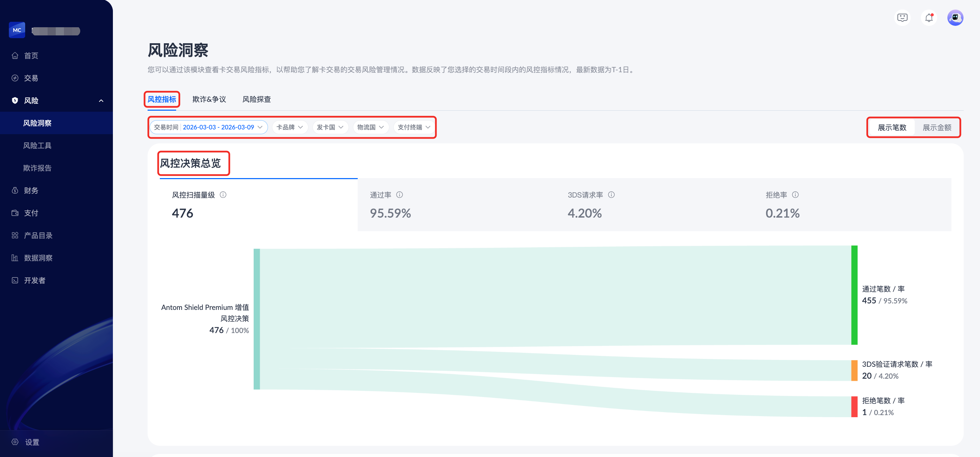The image size is (980, 457).
Task: Open 欺诈报告 sidebar link
Action: [37, 168]
